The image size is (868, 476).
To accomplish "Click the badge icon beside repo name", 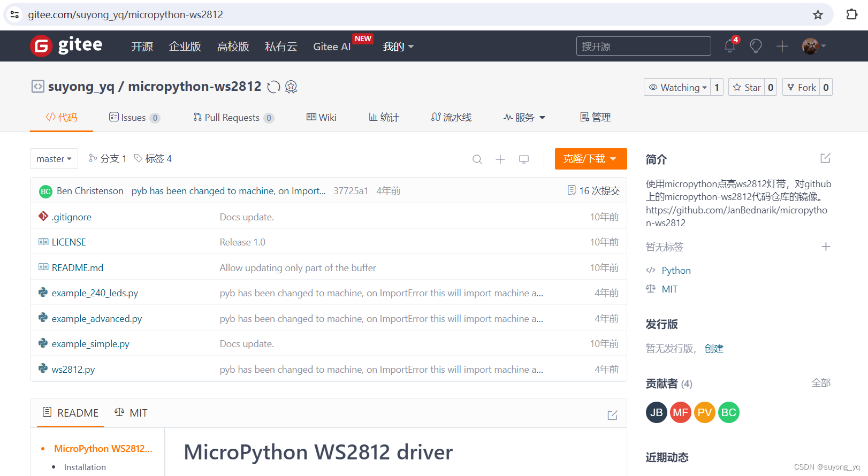I will point(291,87).
